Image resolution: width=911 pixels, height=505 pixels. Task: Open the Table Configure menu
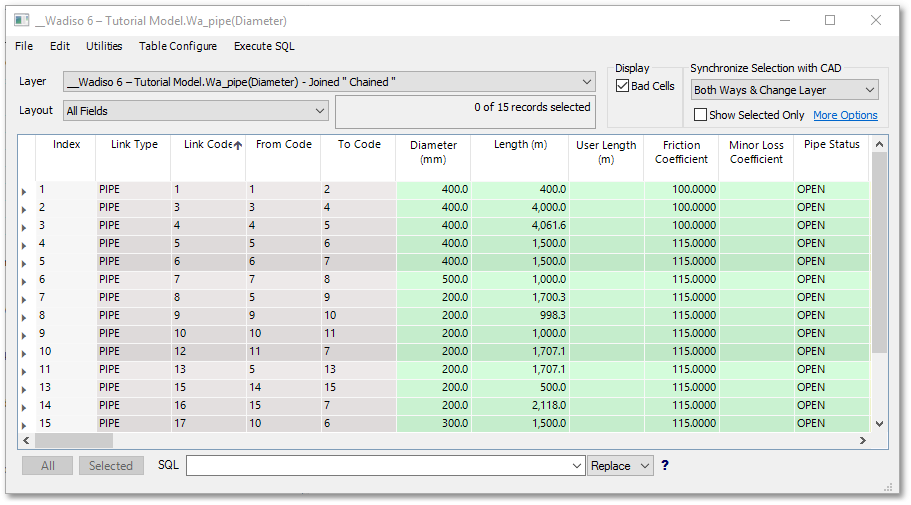(x=178, y=46)
